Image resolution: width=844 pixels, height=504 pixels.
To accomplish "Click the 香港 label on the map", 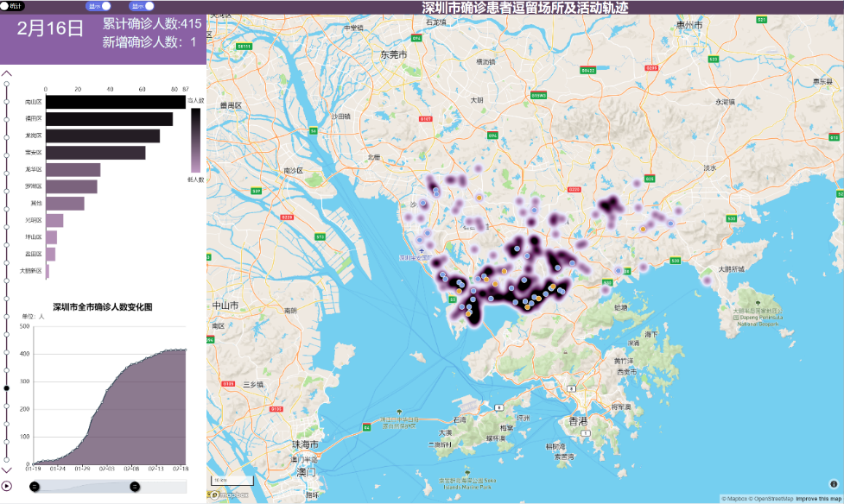I will [577, 421].
